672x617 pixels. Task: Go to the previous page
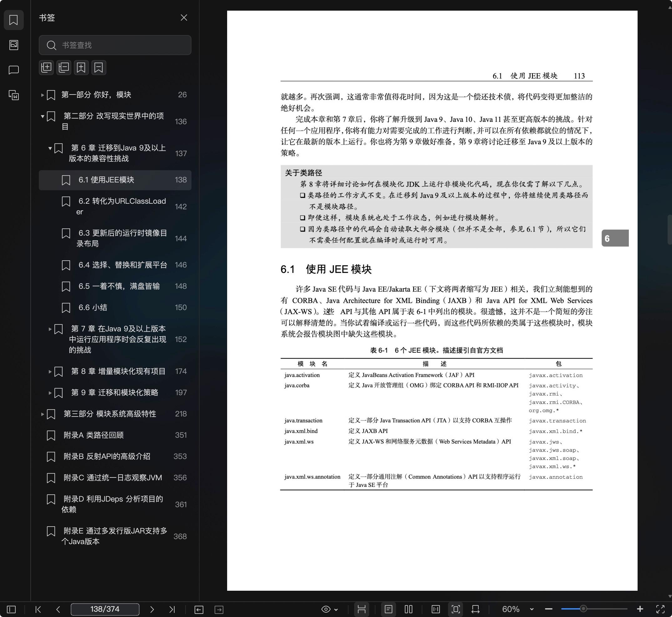click(x=58, y=609)
